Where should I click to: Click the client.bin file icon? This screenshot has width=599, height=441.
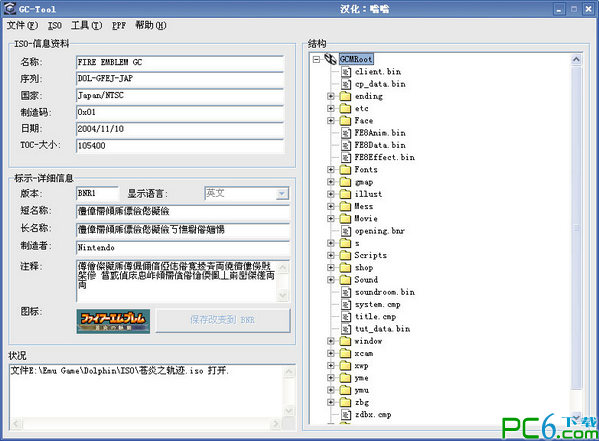click(346, 72)
